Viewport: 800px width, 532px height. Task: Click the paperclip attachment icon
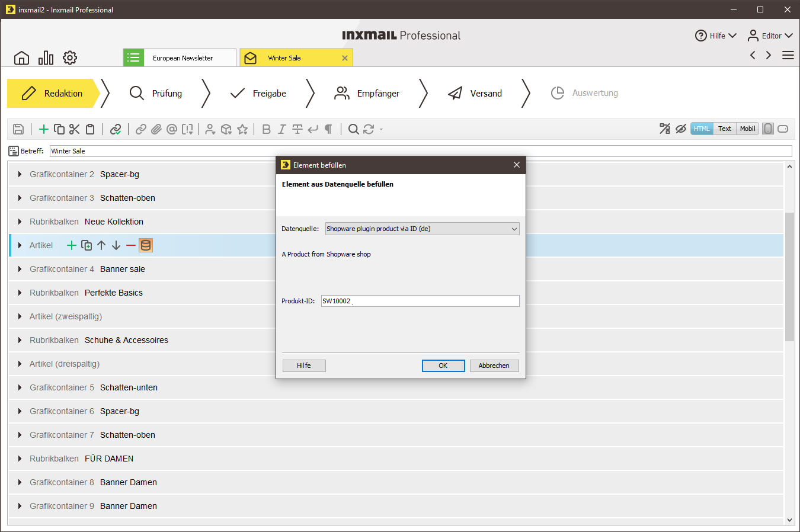click(156, 129)
